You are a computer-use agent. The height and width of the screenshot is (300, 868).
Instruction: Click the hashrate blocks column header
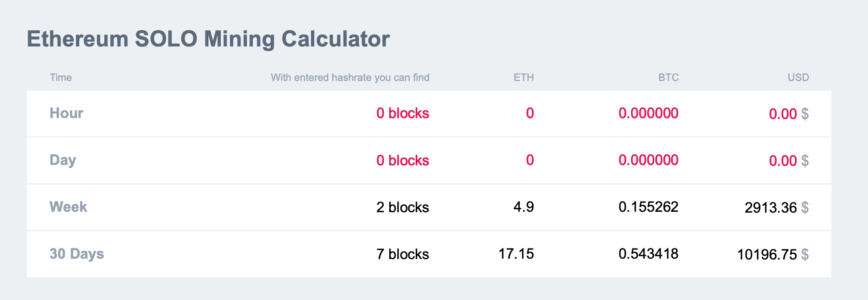(350, 78)
